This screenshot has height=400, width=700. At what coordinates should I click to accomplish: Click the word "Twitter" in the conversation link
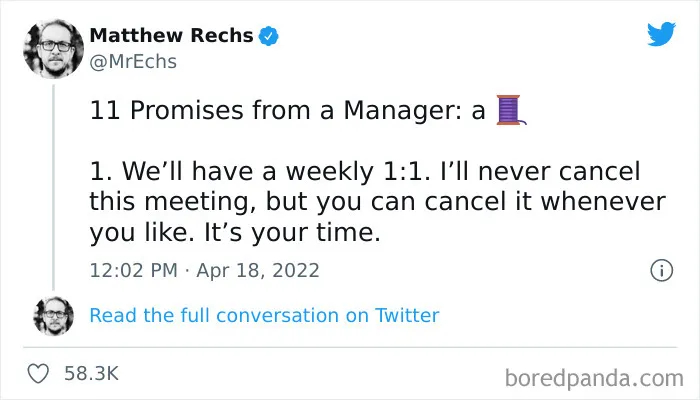[407, 315]
